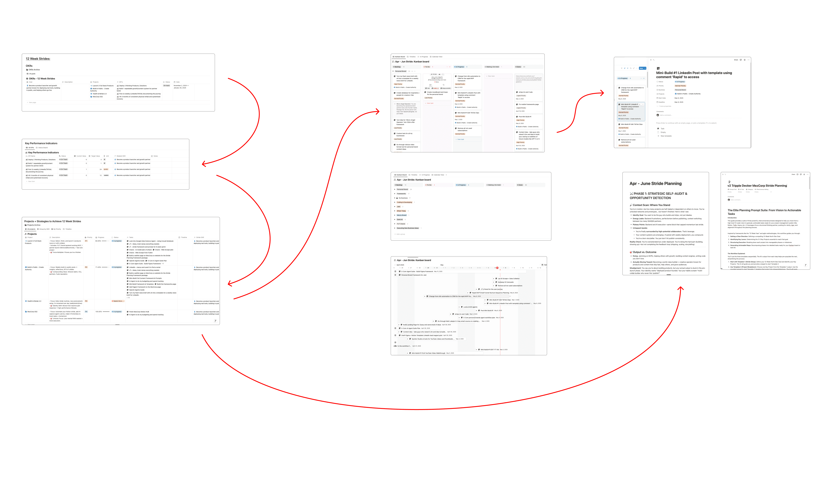Click progress bar of Launch 3 Full Stack Products
This screenshot has height=504, width=832.
(x=106, y=241)
